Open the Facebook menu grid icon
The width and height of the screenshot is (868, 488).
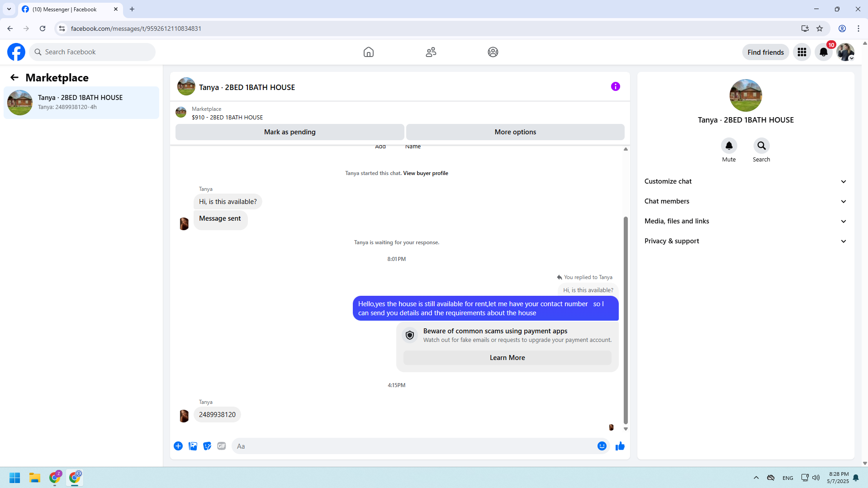coord(802,52)
